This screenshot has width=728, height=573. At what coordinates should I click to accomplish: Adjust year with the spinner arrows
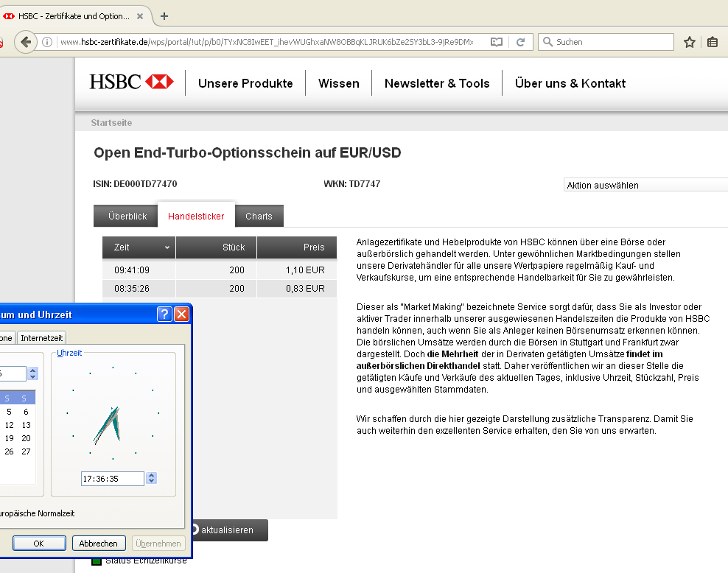[x=32, y=373]
